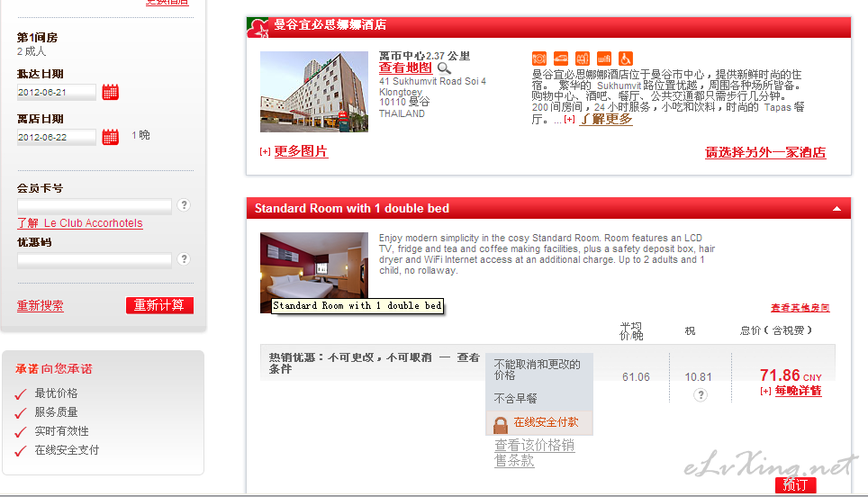868x497 pixels.
Task: Click the tax value 10.81
Action: click(x=698, y=377)
